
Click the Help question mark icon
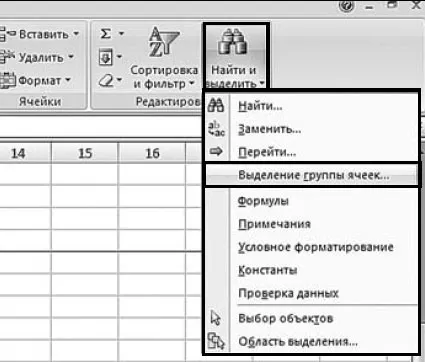pyautogui.click(x=346, y=6)
